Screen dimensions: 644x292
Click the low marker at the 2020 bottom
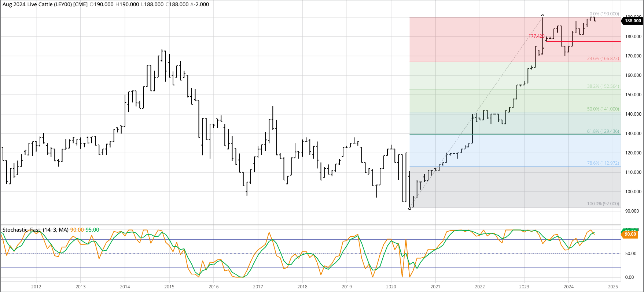[x=409, y=209]
